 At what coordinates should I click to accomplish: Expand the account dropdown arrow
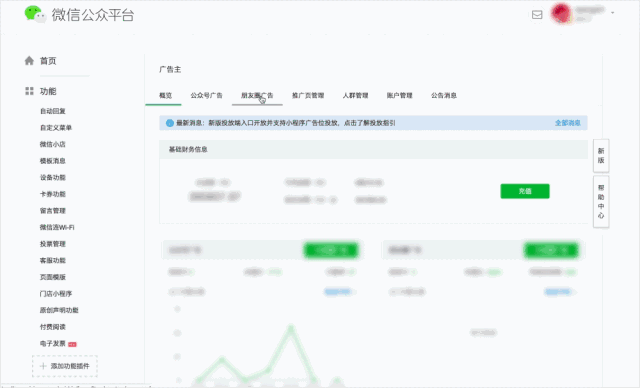[612, 13]
